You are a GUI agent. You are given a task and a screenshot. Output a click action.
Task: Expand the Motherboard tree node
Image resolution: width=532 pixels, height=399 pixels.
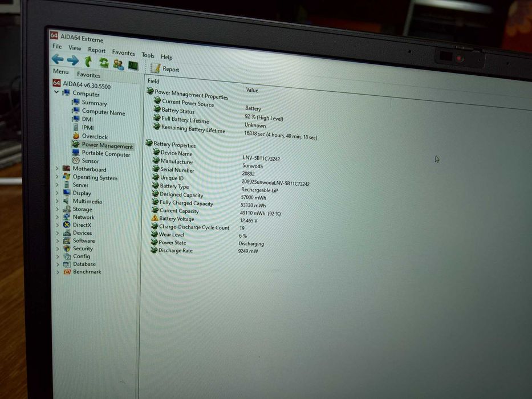pos(57,168)
